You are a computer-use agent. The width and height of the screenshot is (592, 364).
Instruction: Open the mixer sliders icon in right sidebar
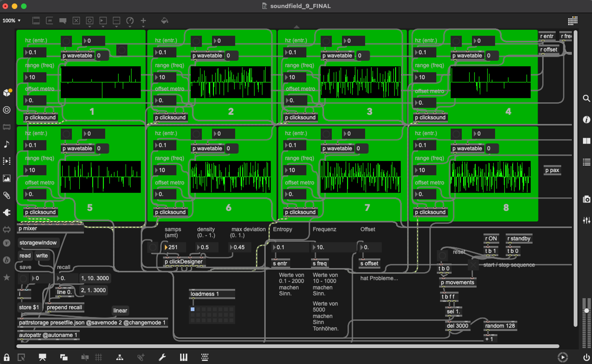tap(586, 220)
